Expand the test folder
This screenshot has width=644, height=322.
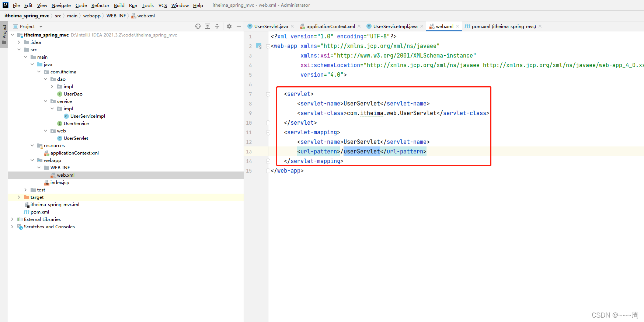tap(26, 190)
